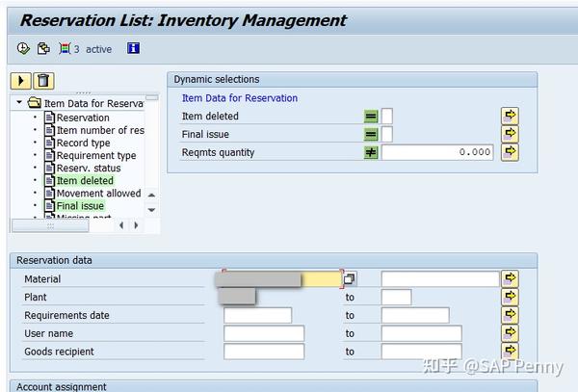Screen dimensions: 578x392
Task: Click the dynamic selections '3 active' icon
Action: 65,48
